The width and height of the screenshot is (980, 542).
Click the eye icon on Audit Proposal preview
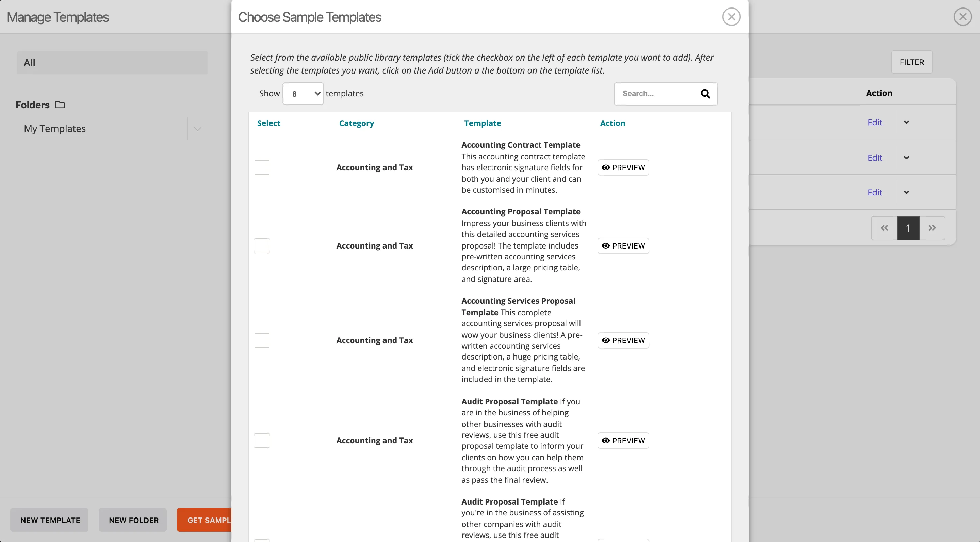click(606, 441)
